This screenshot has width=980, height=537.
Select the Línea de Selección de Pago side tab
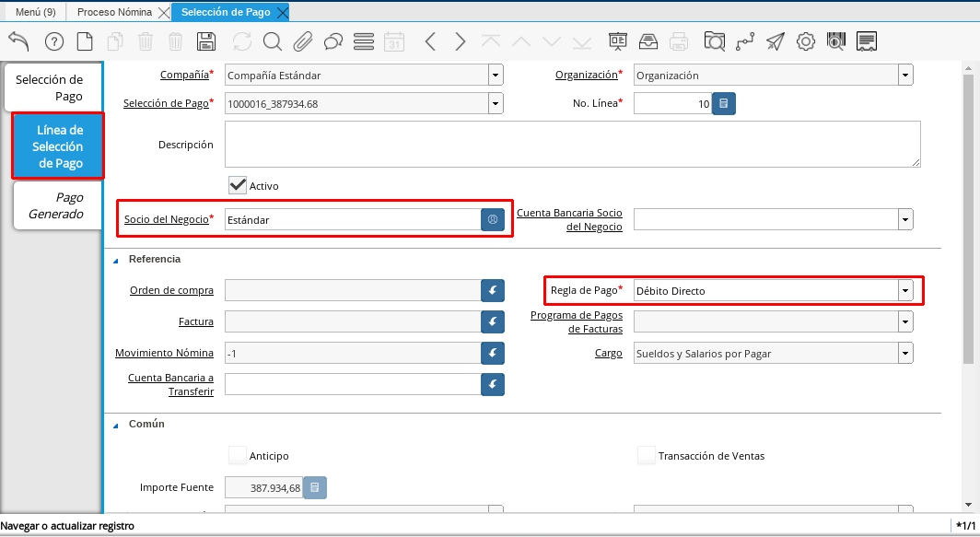[58, 146]
